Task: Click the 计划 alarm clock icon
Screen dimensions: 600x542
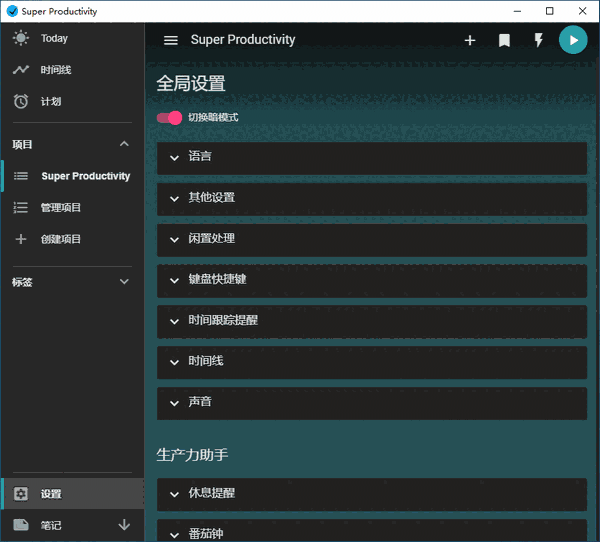Action: 21,101
